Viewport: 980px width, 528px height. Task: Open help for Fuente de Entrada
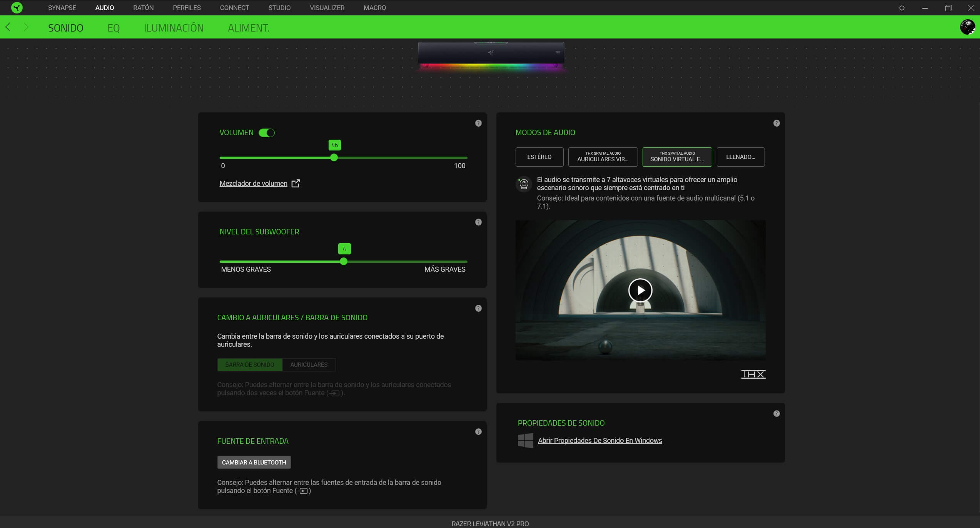[x=478, y=432]
